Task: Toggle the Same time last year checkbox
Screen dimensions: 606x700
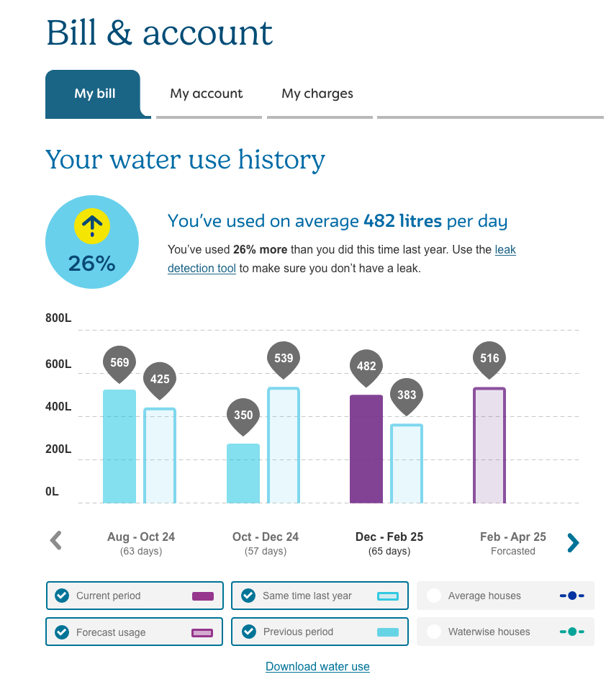Action: coord(248,596)
